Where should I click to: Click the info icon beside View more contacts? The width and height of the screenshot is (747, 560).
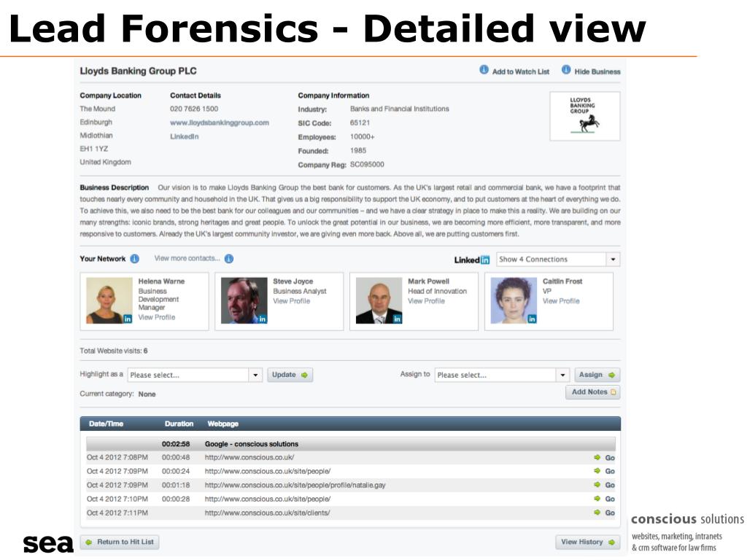click(x=229, y=259)
